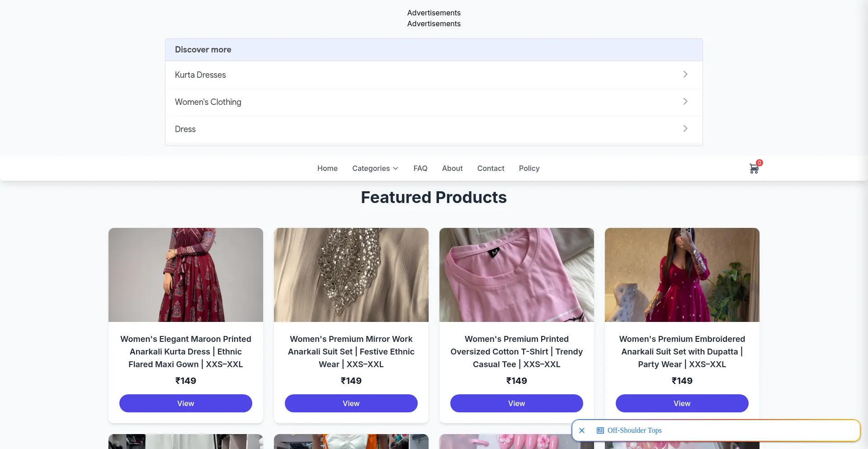Screen dimensions: 868x449
Task: Click the embroidered Anarkali suit product image
Action: 682,275
